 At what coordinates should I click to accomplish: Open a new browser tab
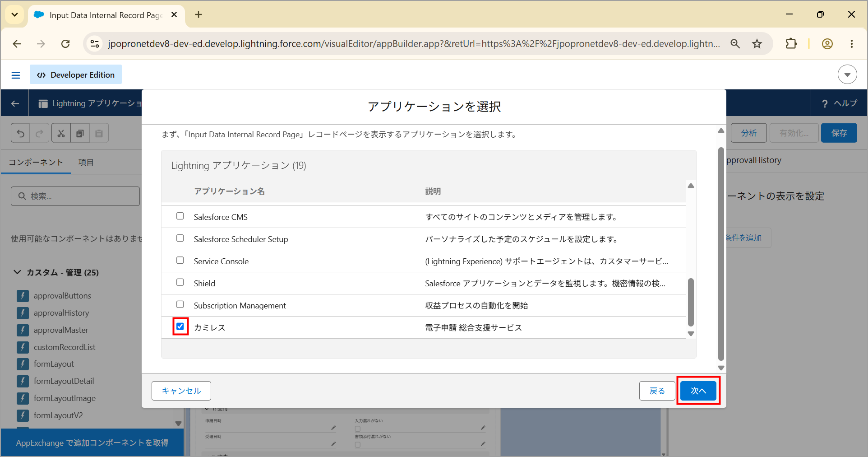[x=199, y=15]
